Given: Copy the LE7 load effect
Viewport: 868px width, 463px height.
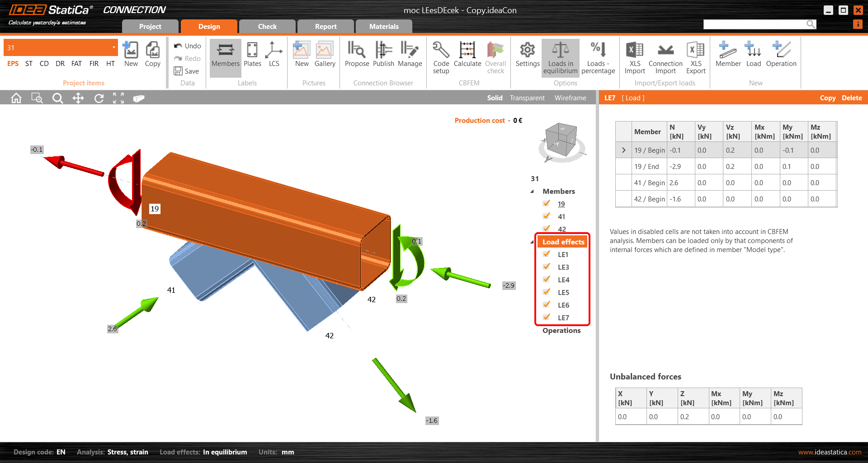Looking at the screenshot, I should (828, 98).
